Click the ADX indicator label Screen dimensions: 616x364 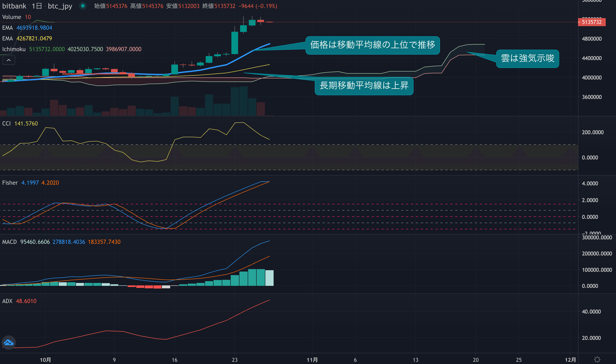pos(7,301)
